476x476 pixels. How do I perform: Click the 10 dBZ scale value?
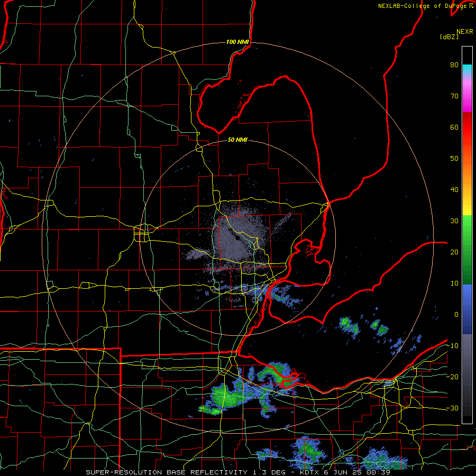[454, 283]
